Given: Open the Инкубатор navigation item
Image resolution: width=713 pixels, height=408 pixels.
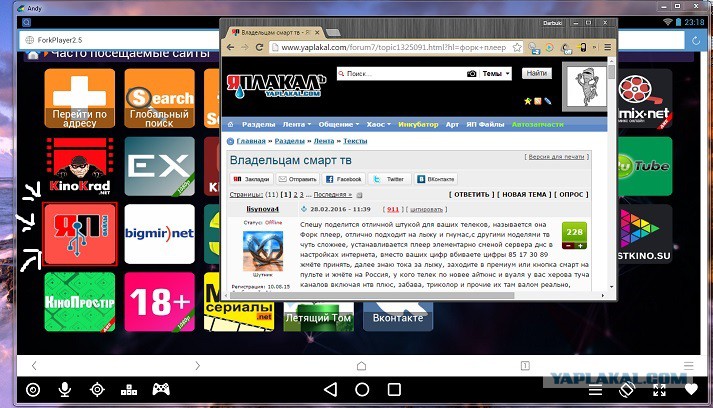Looking at the screenshot, I should [418, 124].
